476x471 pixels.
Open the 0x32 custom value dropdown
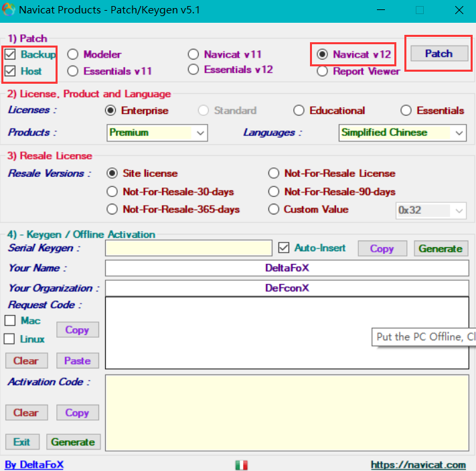coord(430,210)
